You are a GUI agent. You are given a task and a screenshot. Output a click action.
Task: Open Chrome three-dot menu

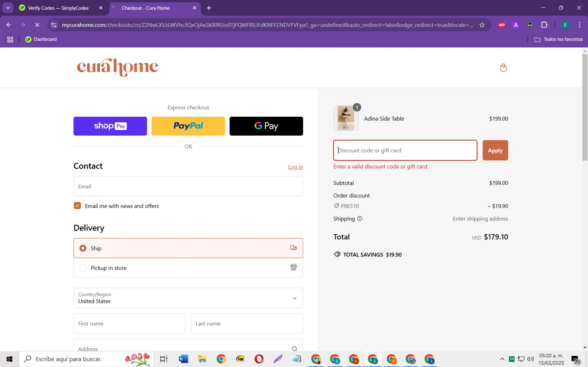click(x=580, y=25)
